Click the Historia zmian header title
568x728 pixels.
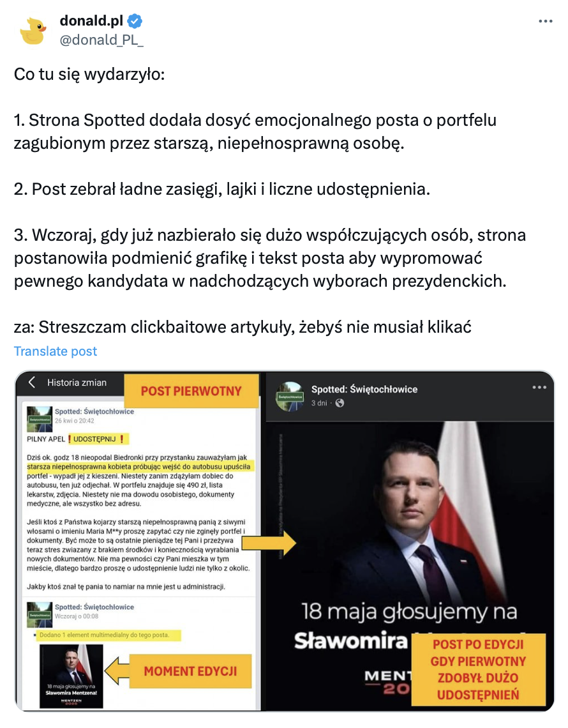pyautogui.click(x=77, y=383)
